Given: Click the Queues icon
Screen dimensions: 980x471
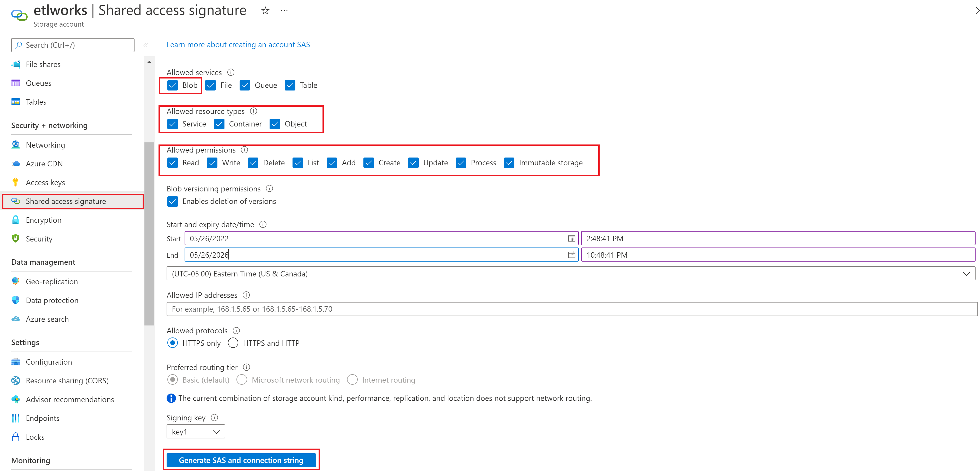Looking at the screenshot, I should point(16,83).
